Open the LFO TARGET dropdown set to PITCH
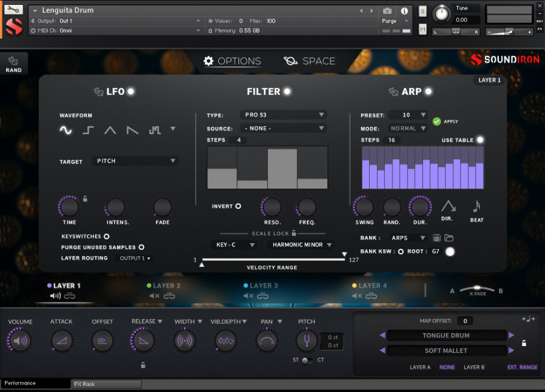This screenshot has width=545, height=392. point(135,160)
